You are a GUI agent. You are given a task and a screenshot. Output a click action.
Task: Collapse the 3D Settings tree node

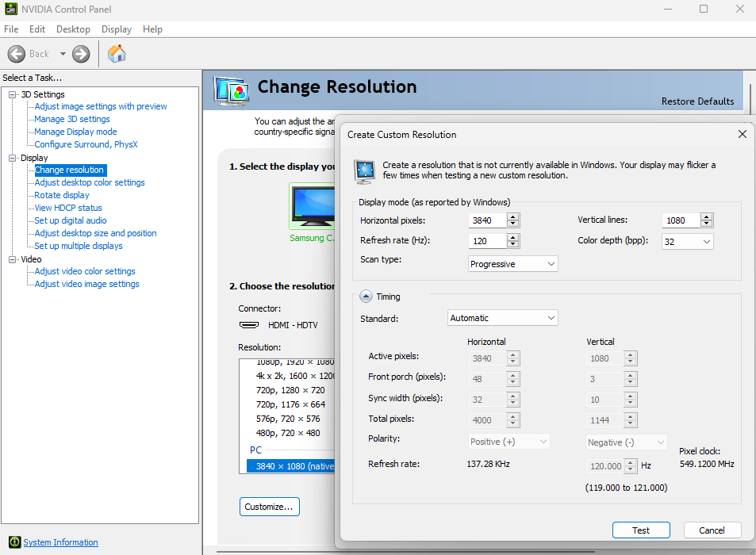tap(13, 94)
